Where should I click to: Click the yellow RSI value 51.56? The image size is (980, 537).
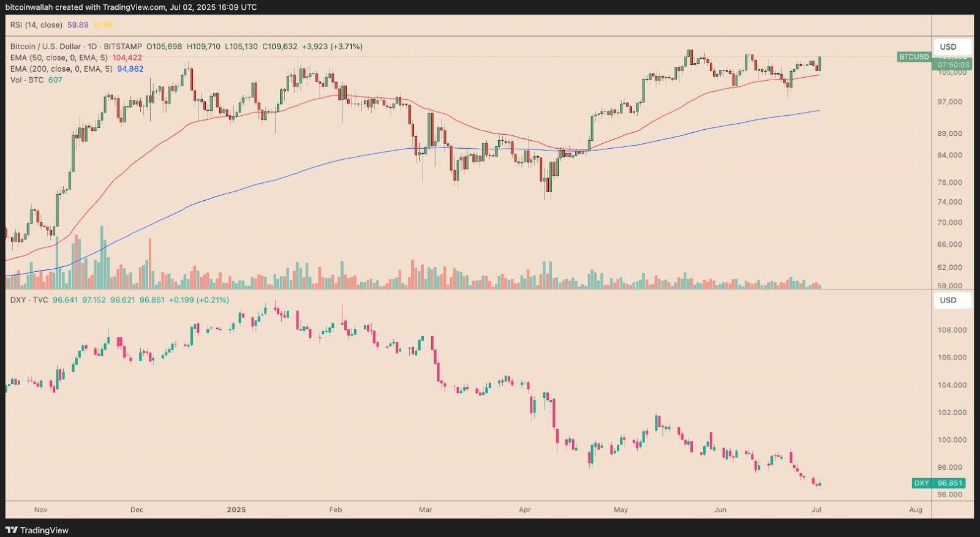click(x=103, y=25)
